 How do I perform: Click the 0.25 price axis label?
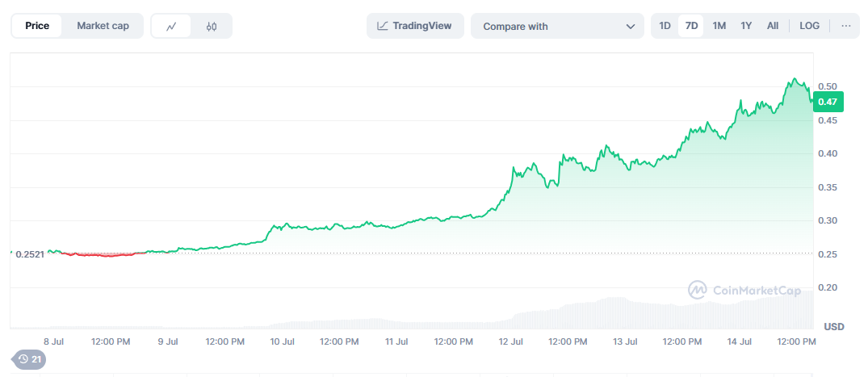pos(827,254)
